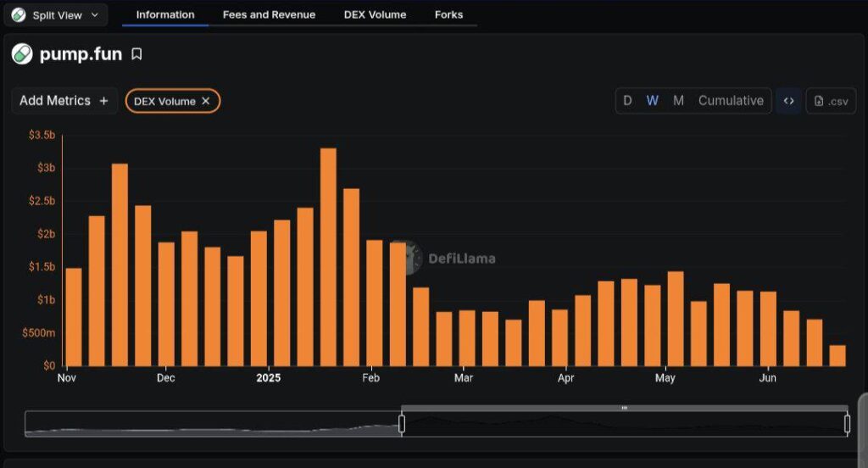This screenshot has width=868, height=468.
Task: Open the embed code icon button
Action: pyautogui.click(x=788, y=101)
